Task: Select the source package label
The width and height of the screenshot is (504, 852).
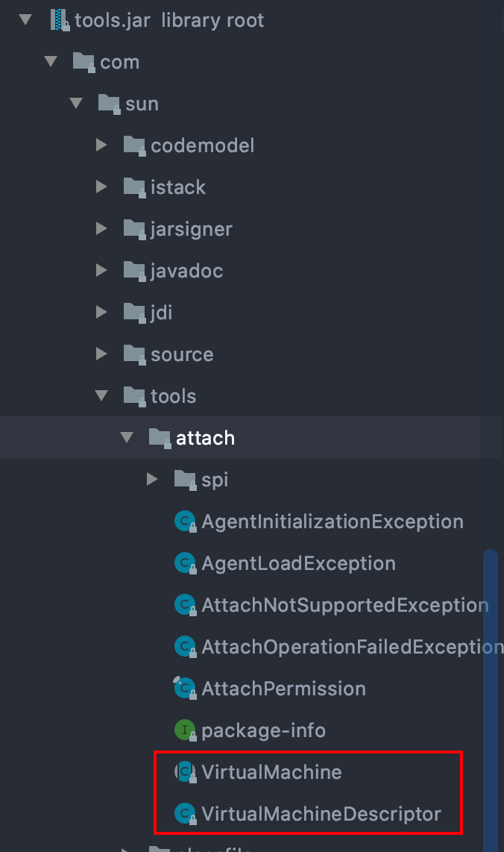Action: (182, 354)
